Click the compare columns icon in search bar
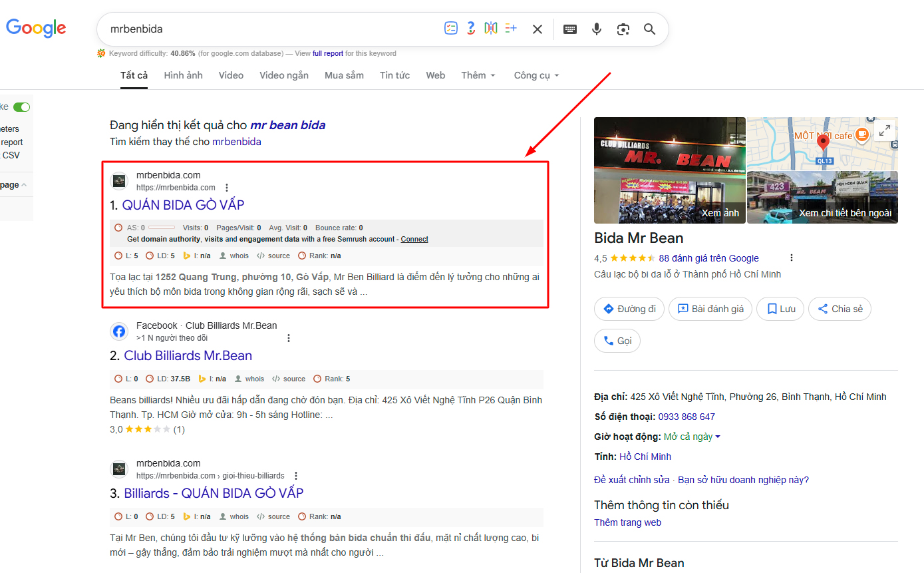 [x=491, y=29]
